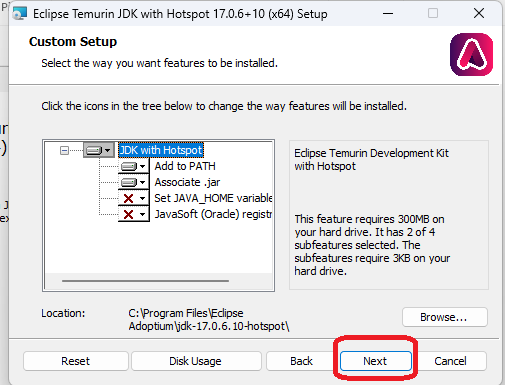Select the JDK with Hotspot tree item
Image resolution: width=505 pixels, height=385 pixels.
pyautogui.click(x=161, y=150)
